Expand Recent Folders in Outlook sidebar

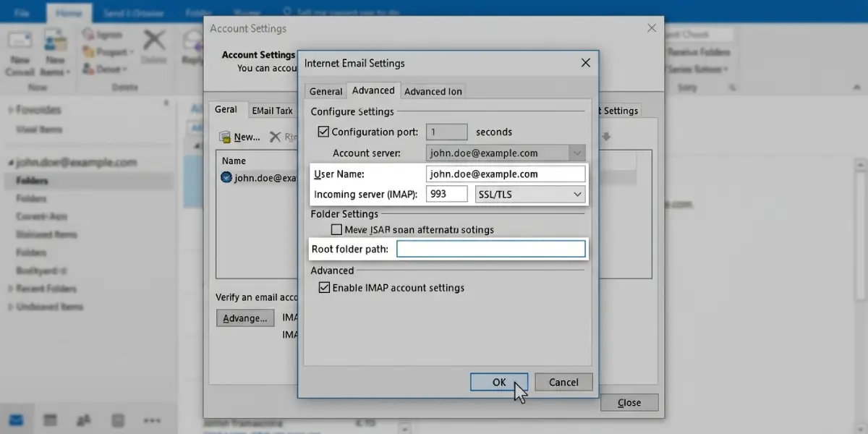pyautogui.click(x=9, y=289)
